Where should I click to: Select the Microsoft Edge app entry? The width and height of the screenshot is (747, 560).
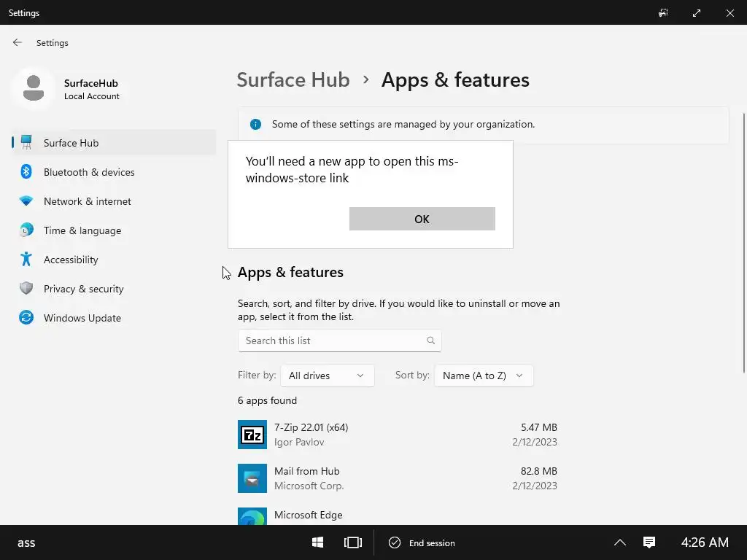pyautogui.click(x=398, y=516)
